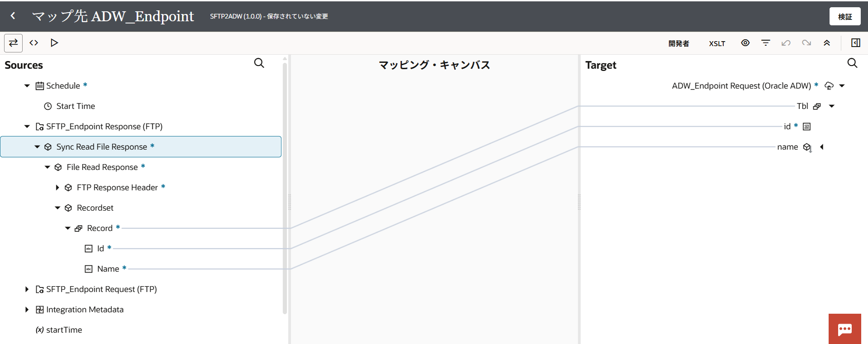Open the code view icon

(x=34, y=43)
